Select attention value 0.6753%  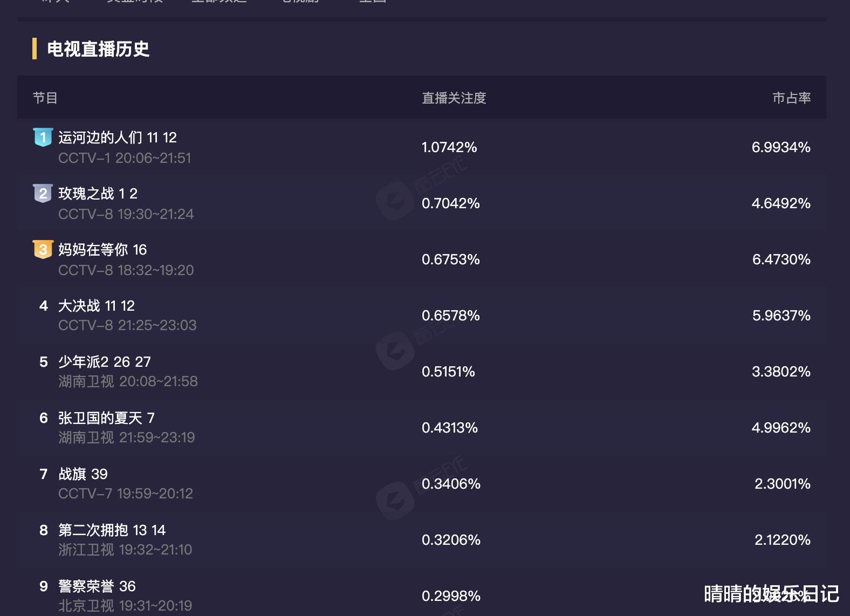451,259
